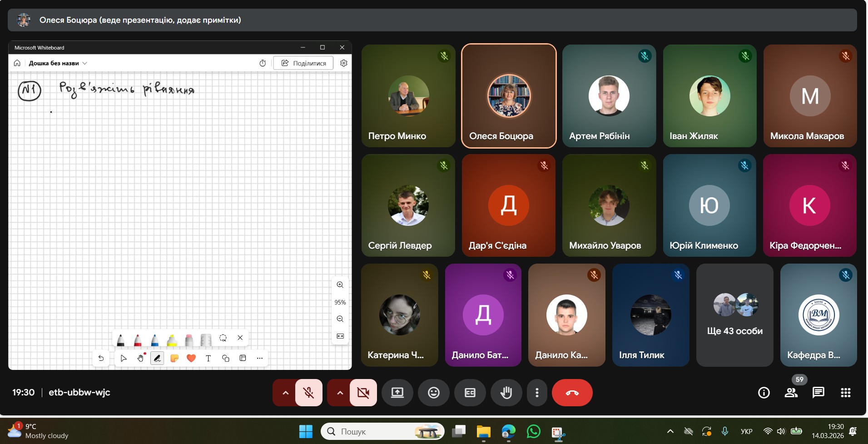The image size is (868, 444).
Task: Open the emoji reactions button
Action: 434,393
